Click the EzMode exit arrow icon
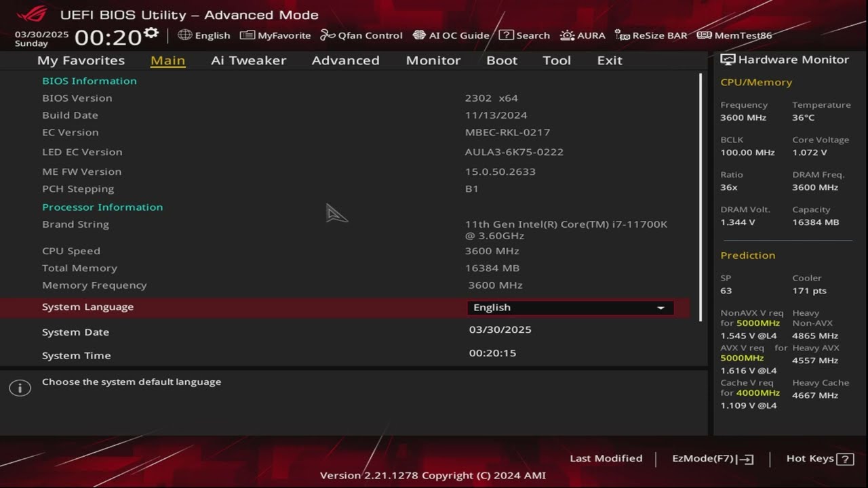 point(746,460)
